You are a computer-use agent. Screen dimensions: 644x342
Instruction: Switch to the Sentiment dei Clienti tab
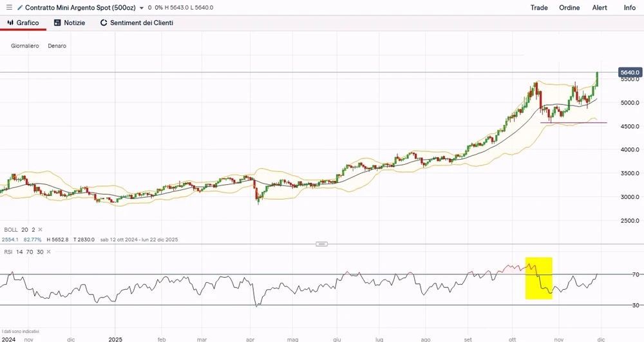click(x=141, y=23)
